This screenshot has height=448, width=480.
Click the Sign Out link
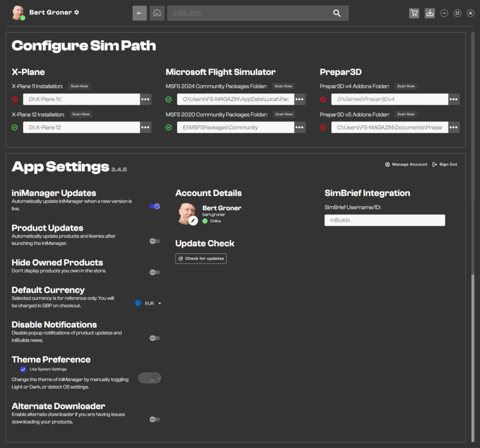click(x=445, y=164)
